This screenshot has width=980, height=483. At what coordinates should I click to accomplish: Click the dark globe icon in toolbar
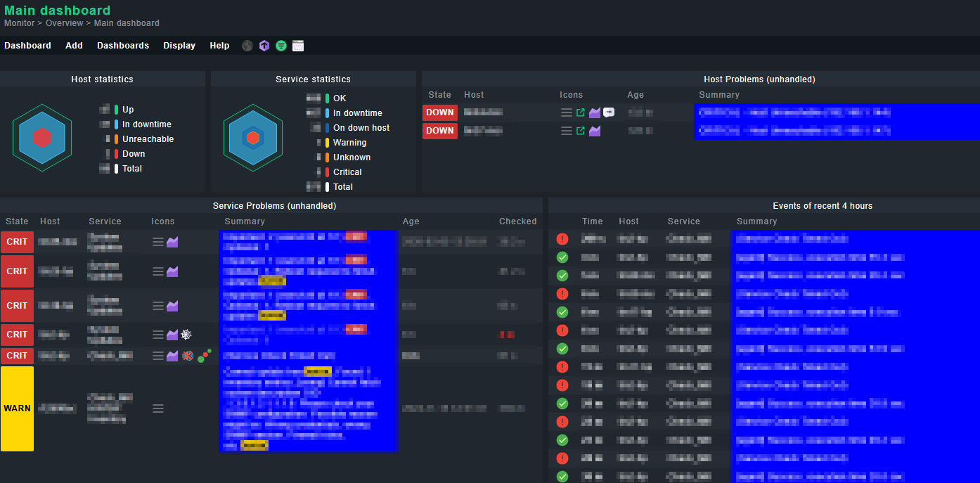[247, 46]
